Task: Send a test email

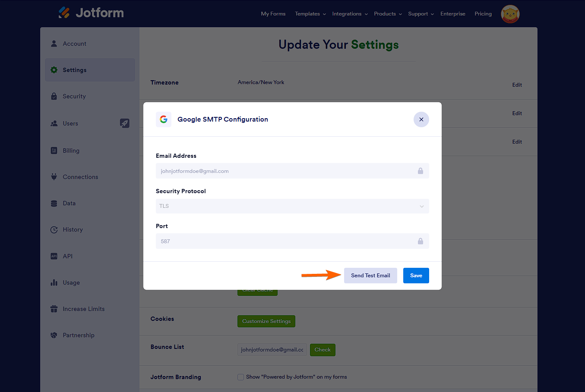Action: coord(370,276)
